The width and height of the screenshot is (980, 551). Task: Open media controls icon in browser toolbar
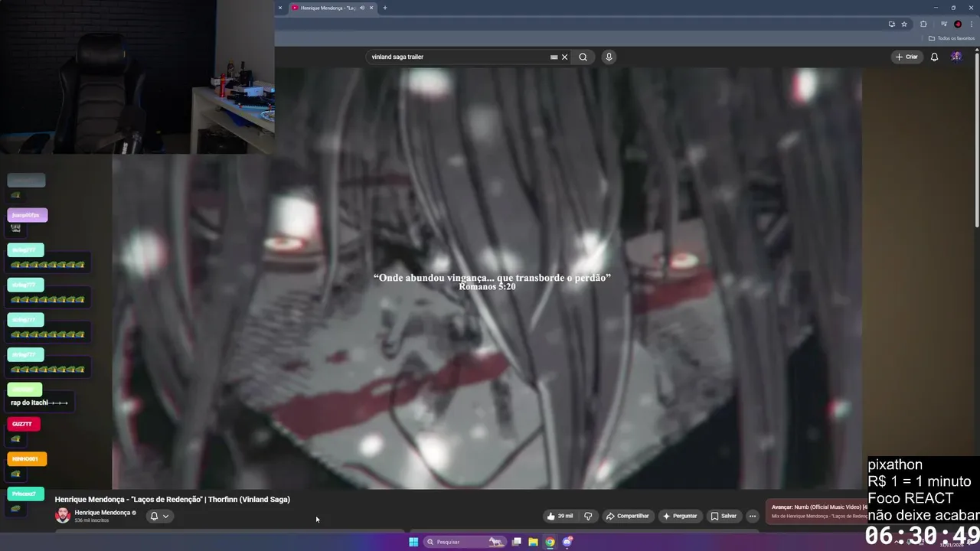click(x=944, y=24)
